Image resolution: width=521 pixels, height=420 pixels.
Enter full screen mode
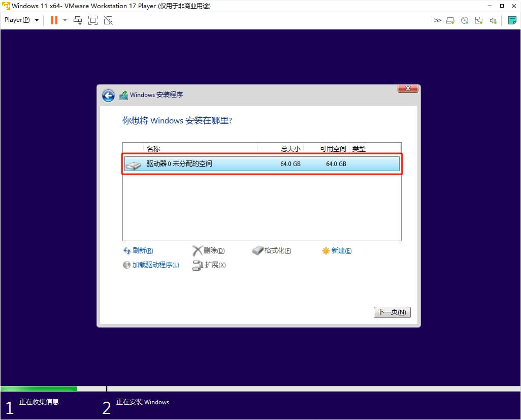tap(92, 20)
